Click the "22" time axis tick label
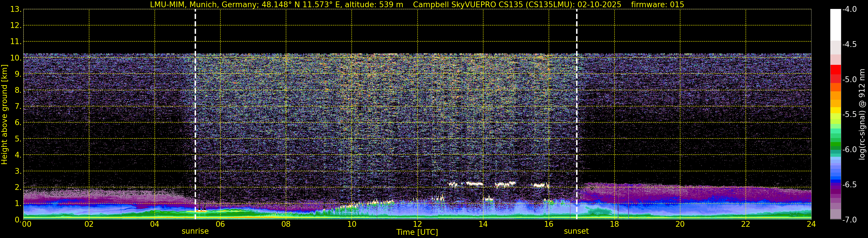The width and height of the screenshot is (868, 238). tap(746, 224)
